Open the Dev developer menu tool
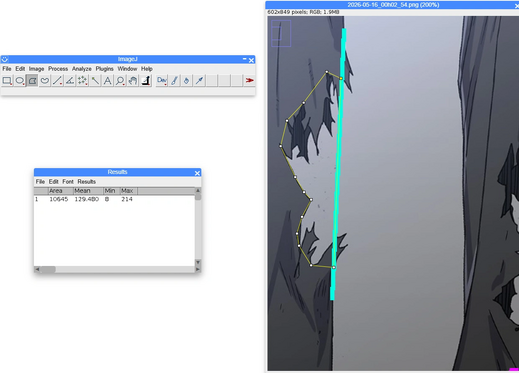Viewport: 519px width, 373px height. tap(162, 81)
